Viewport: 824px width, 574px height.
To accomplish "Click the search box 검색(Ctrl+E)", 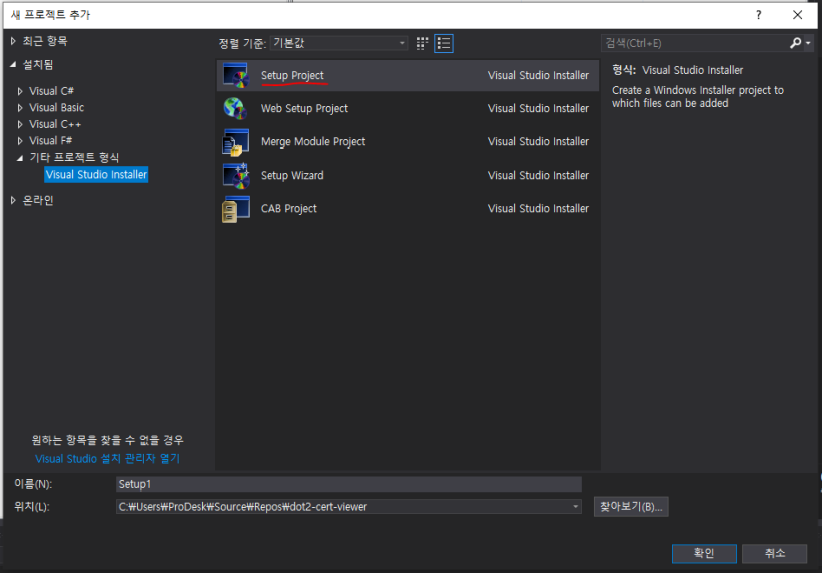I will click(x=695, y=43).
